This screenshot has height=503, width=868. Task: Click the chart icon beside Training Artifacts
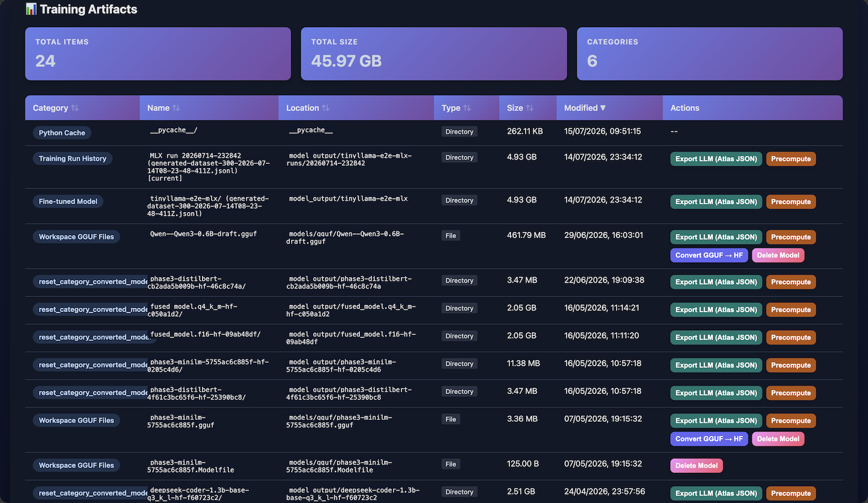[x=31, y=9]
